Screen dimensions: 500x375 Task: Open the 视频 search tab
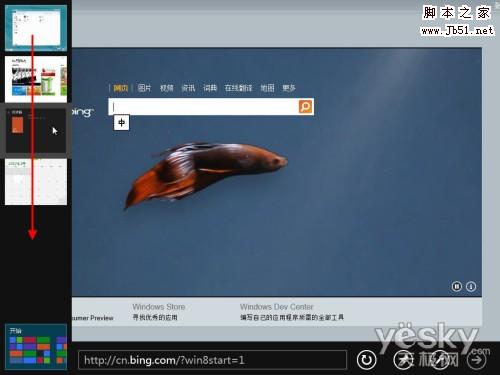(166, 88)
